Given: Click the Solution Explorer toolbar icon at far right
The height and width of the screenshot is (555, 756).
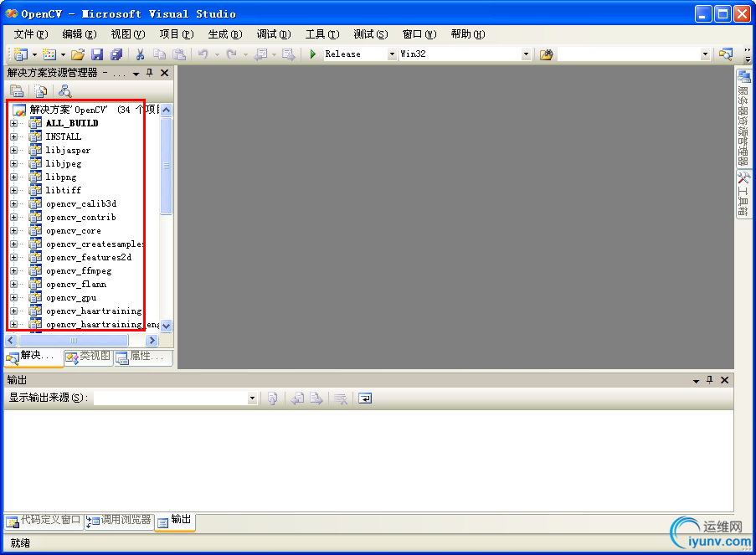Looking at the screenshot, I should click(x=726, y=54).
